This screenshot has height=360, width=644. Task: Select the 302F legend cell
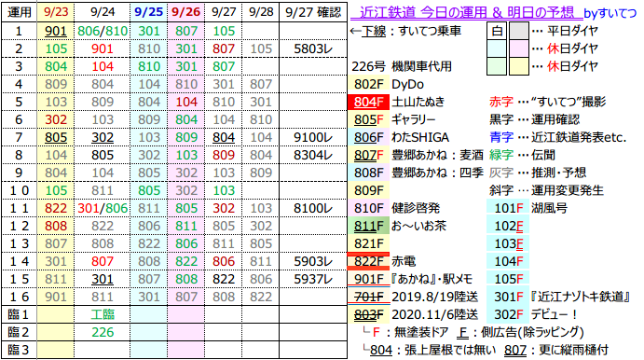[509, 314]
